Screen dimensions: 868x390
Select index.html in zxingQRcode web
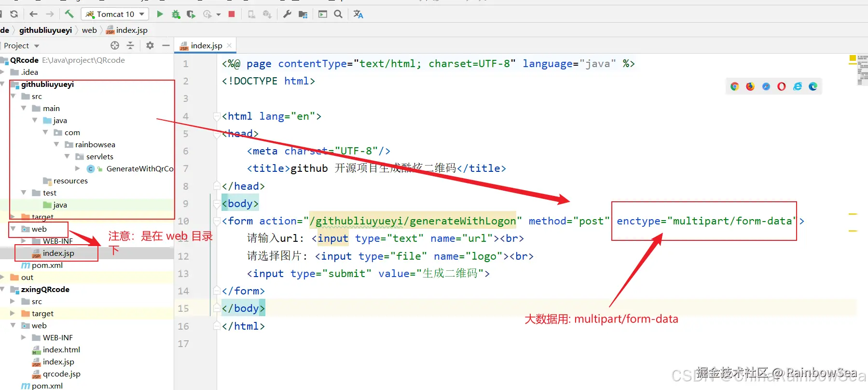point(61,349)
